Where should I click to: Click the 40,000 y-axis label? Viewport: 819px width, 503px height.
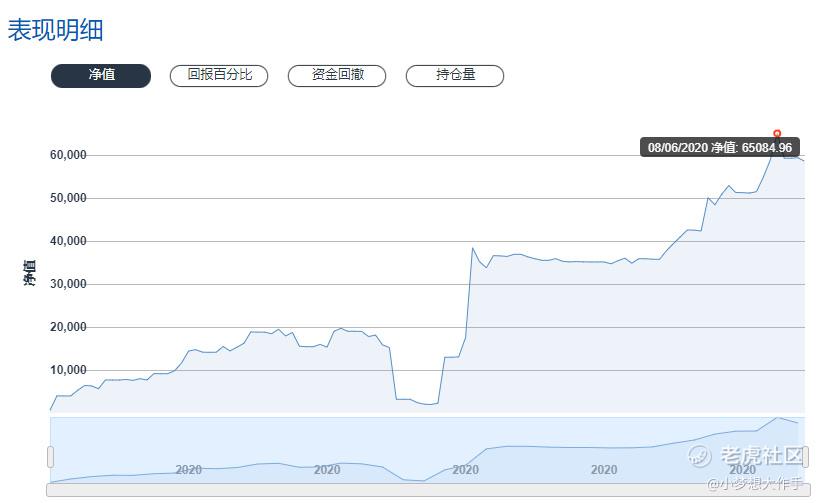(68, 241)
